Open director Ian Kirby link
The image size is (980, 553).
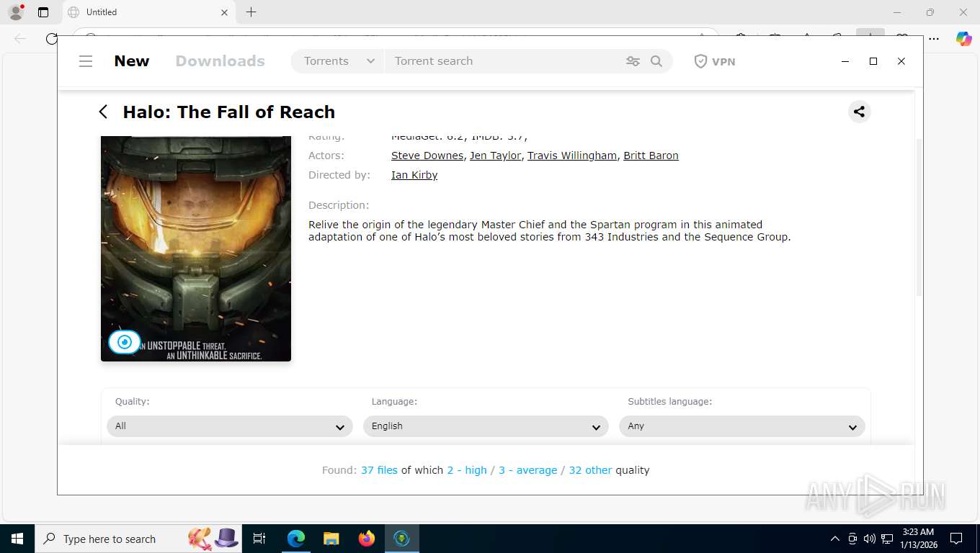[414, 175]
